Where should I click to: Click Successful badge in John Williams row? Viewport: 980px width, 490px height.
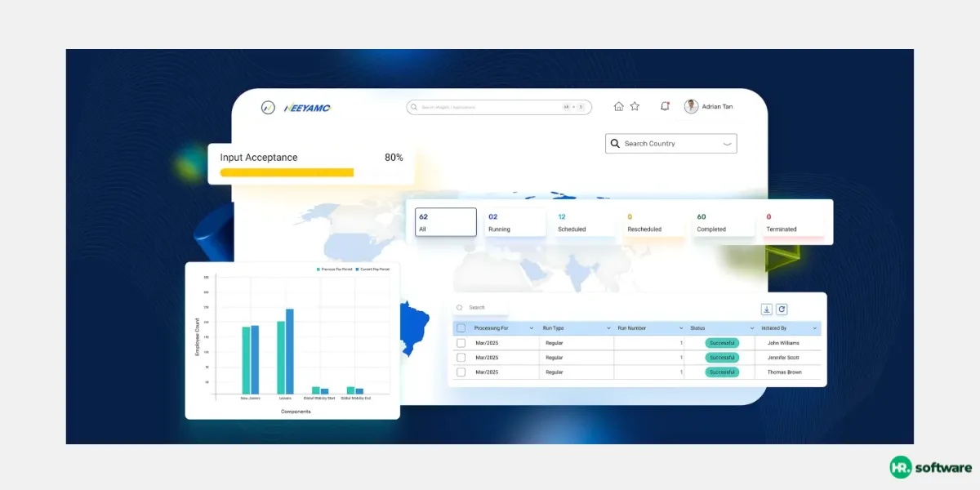pos(722,343)
